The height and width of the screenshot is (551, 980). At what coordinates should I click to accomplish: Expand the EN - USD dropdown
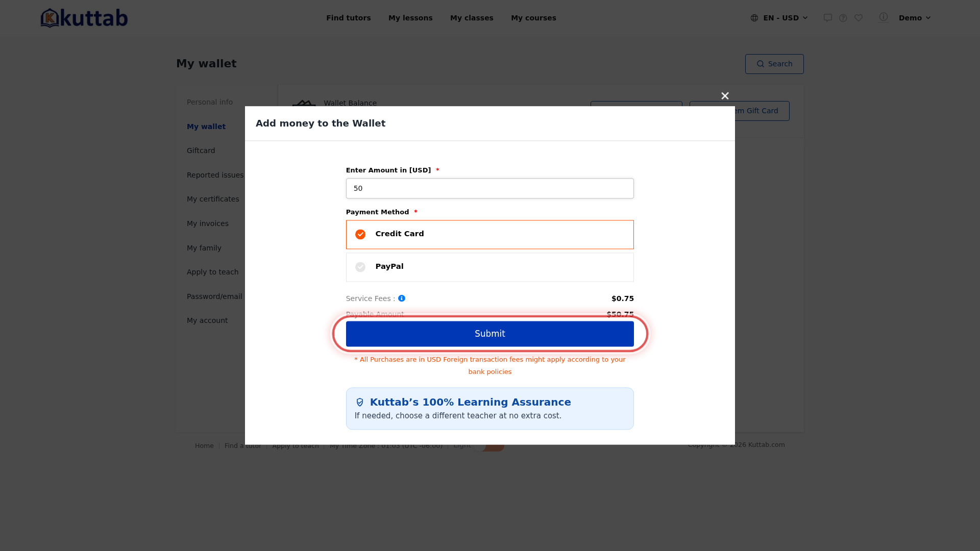point(780,18)
